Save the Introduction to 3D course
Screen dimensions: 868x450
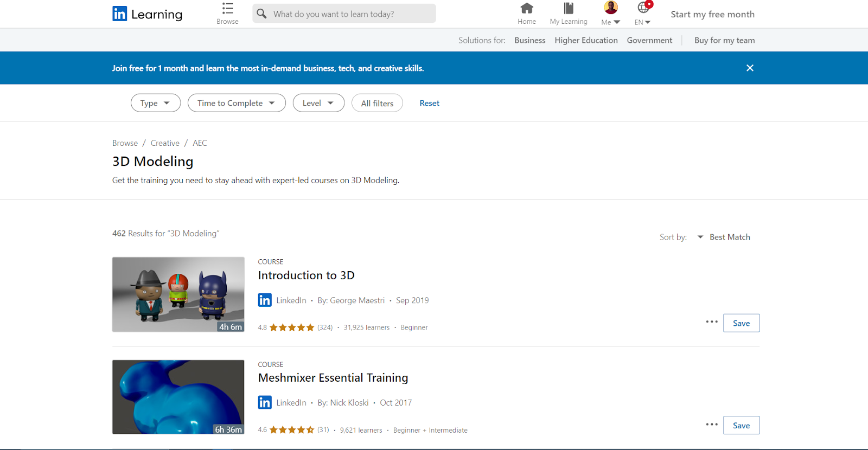click(741, 323)
